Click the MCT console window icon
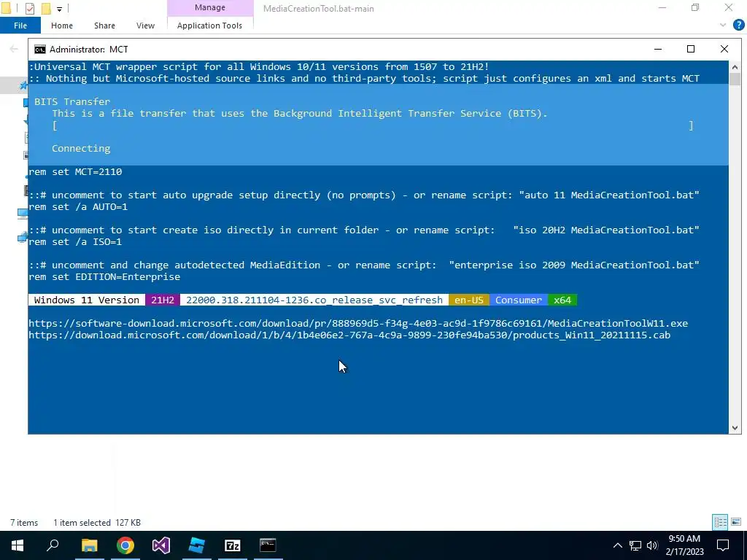The height and width of the screenshot is (560, 747). click(x=40, y=50)
